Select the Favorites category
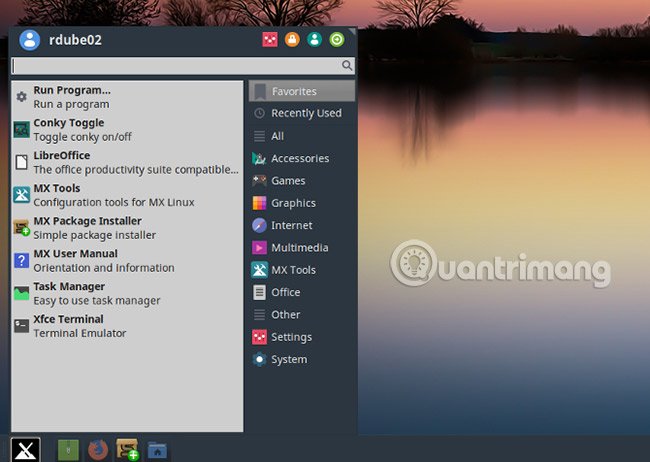Image resolution: width=650 pixels, height=462 pixels. point(302,91)
